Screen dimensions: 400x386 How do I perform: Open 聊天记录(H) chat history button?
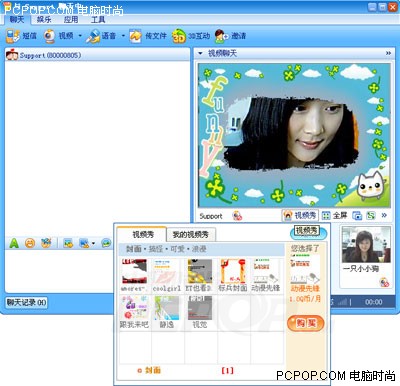point(27,302)
